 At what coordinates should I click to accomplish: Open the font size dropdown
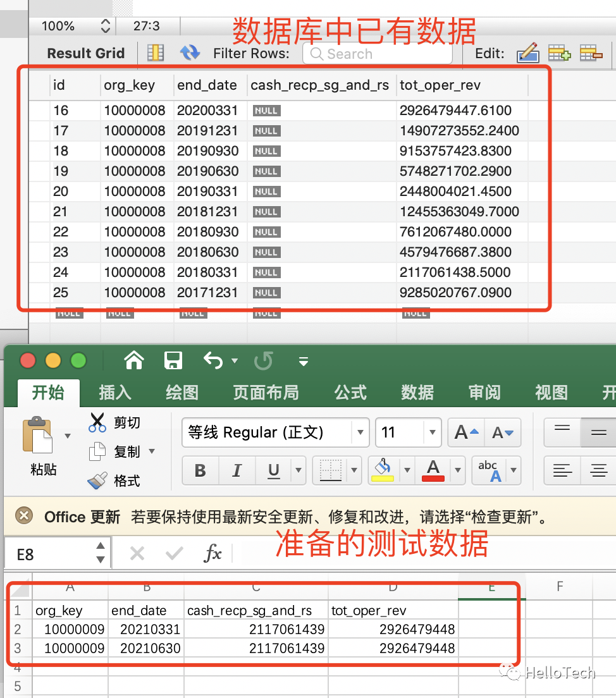point(432,432)
